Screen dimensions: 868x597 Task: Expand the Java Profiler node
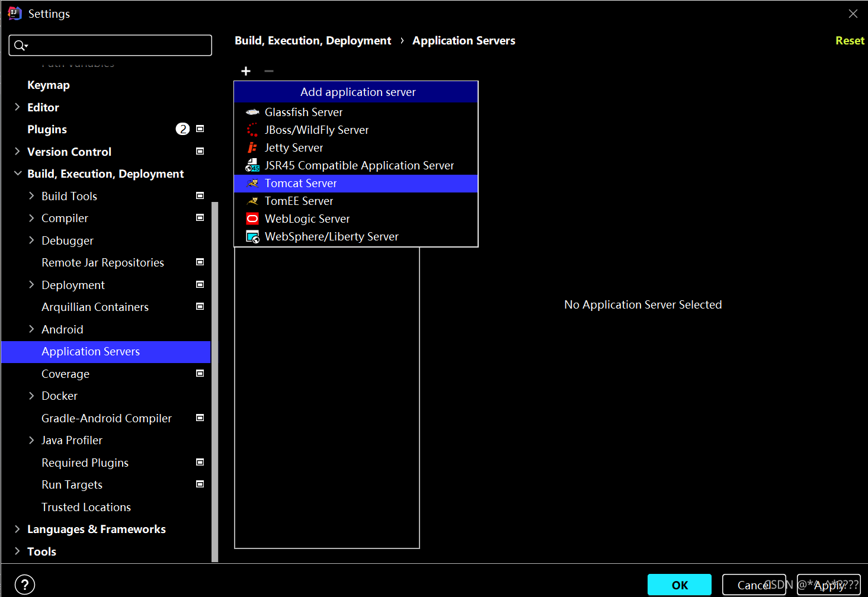[31, 440]
